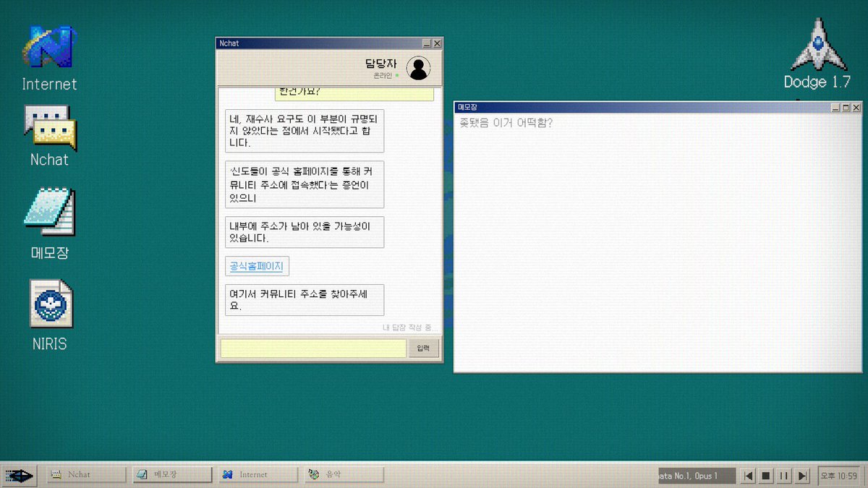868x488 pixels.
Task: Open the Internet desktop icon
Action: click(x=49, y=58)
